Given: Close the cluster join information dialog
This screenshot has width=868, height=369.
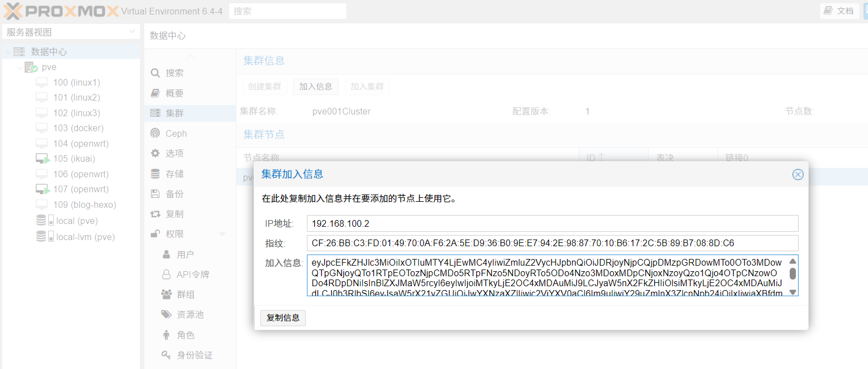Looking at the screenshot, I should tap(798, 174).
